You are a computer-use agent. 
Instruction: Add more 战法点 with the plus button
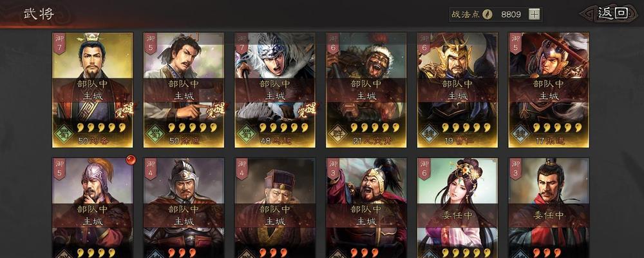(534, 14)
